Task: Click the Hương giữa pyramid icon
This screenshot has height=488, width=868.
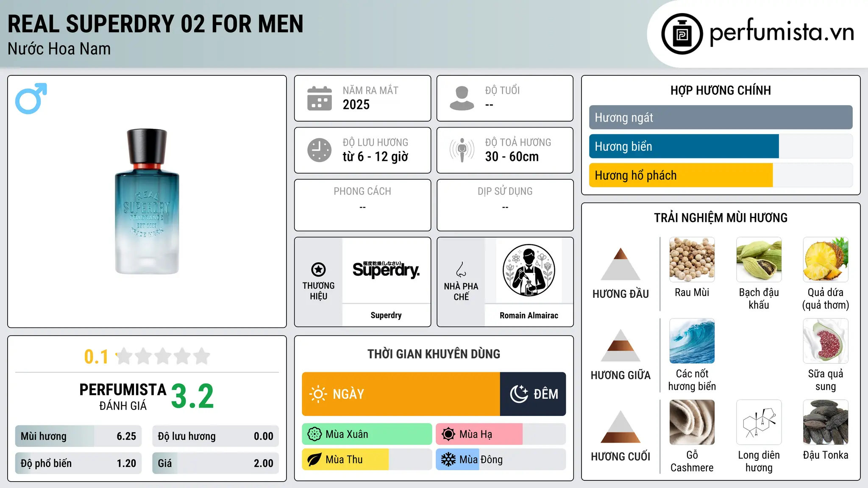Action: (620, 345)
